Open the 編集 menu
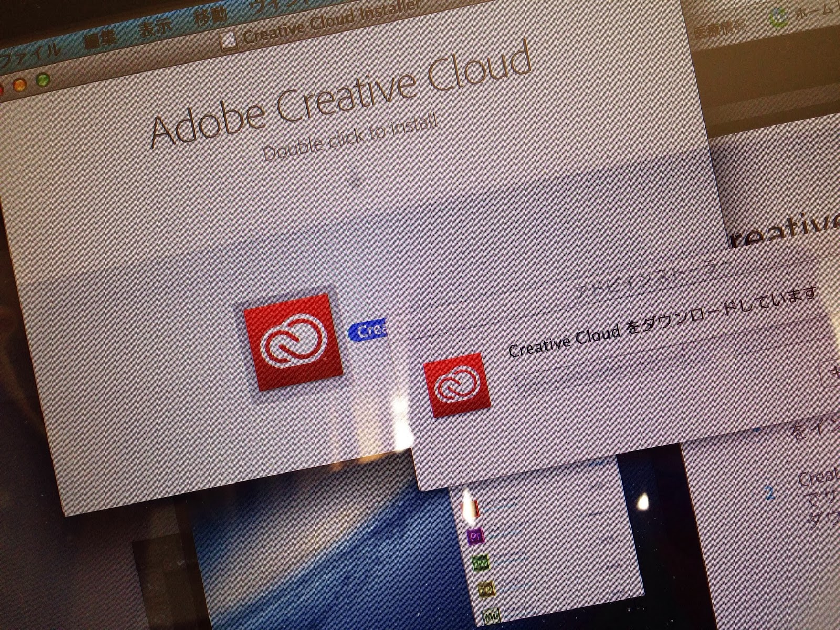This screenshot has width=840, height=630. 100,38
